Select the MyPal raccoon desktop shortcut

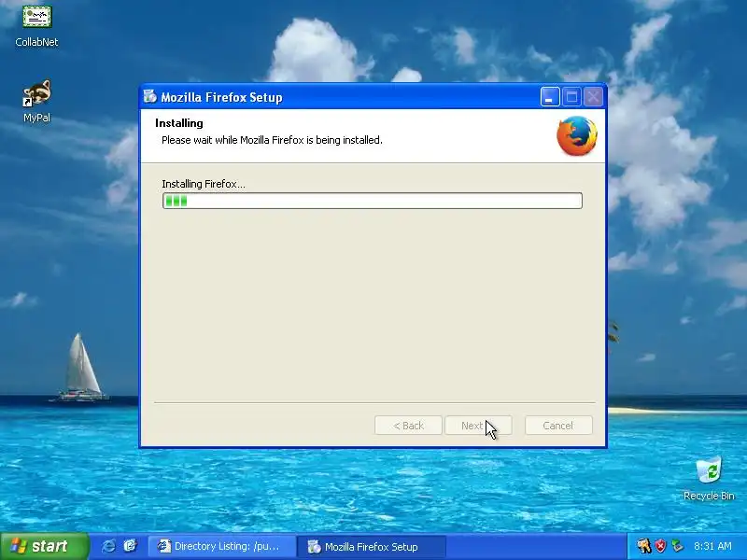tap(36, 102)
